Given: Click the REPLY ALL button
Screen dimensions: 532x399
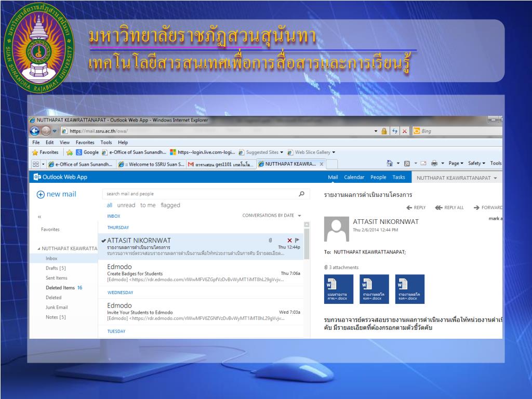Looking at the screenshot, I should click(x=449, y=208).
